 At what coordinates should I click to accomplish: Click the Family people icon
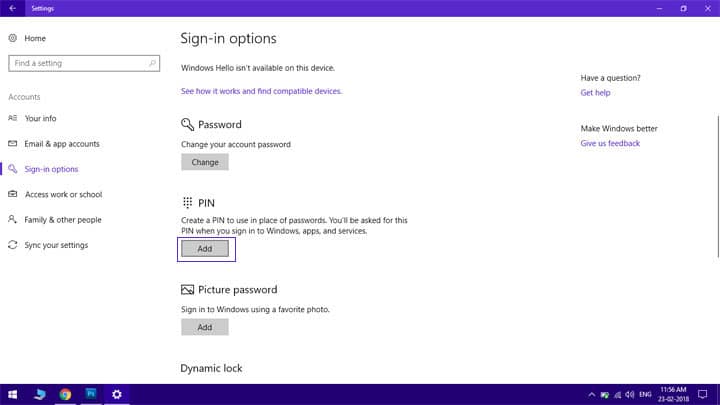(x=12, y=219)
